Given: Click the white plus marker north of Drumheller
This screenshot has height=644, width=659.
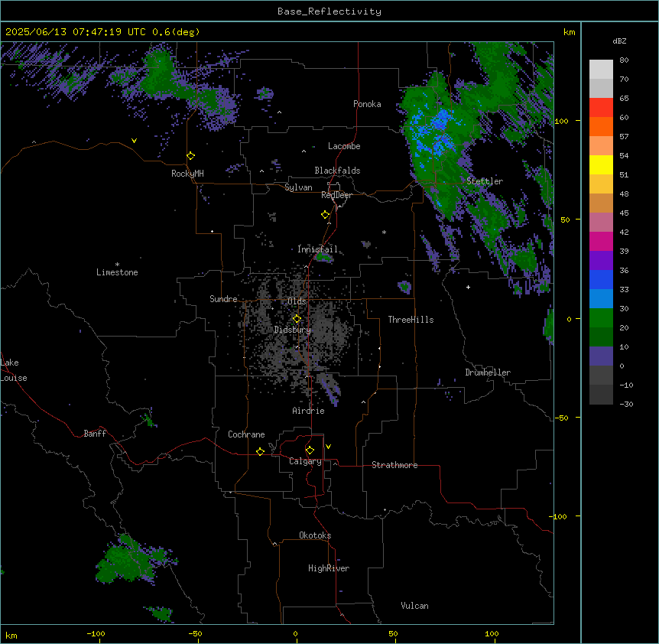Looking at the screenshot, I should click(468, 287).
